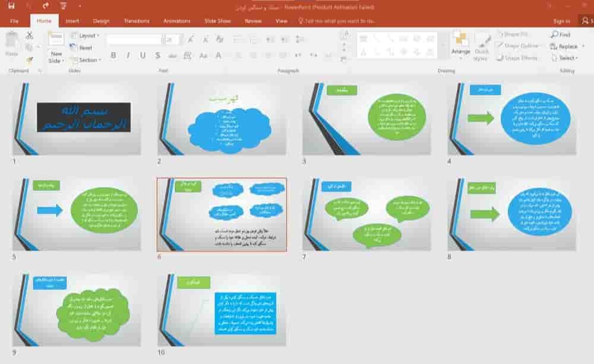Toggle Italic formatting

click(128, 55)
